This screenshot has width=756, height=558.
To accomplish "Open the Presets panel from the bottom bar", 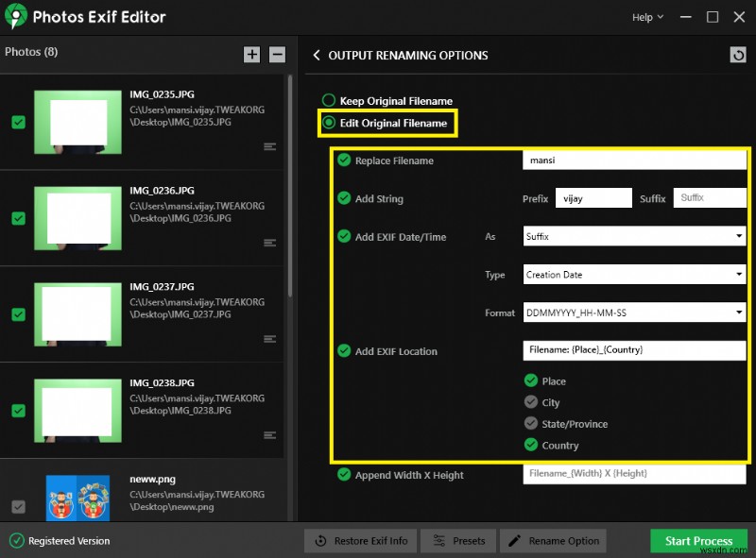I will (x=458, y=541).
